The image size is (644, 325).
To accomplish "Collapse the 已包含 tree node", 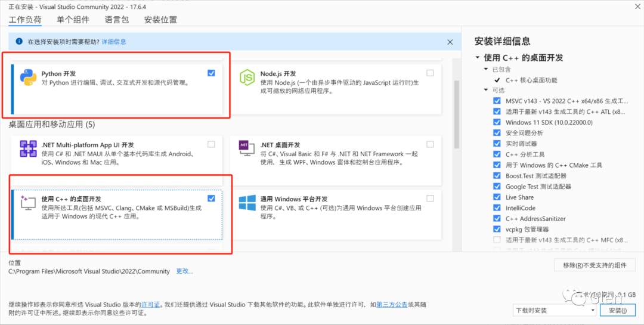I will (x=487, y=69).
